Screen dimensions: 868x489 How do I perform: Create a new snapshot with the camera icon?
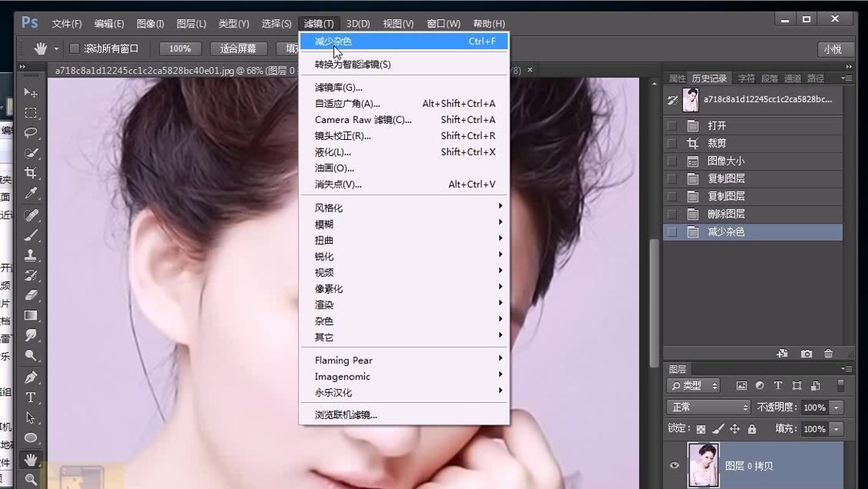pyautogui.click(x=807, y=353)
